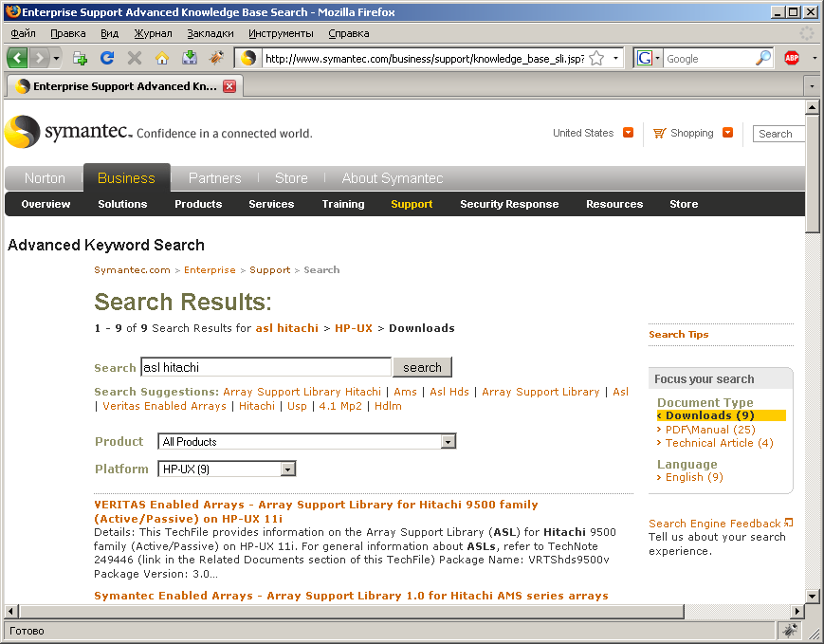This screenshot has width=824, height=644.
Task: Click the vertical scrollbar down arrow
Action: coord(813,597)
